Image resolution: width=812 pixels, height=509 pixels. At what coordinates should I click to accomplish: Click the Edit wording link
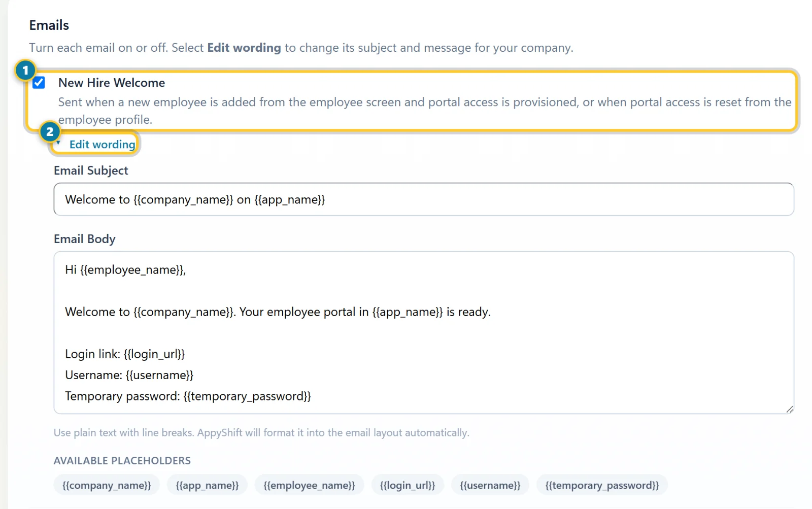[x=103, y=144]
